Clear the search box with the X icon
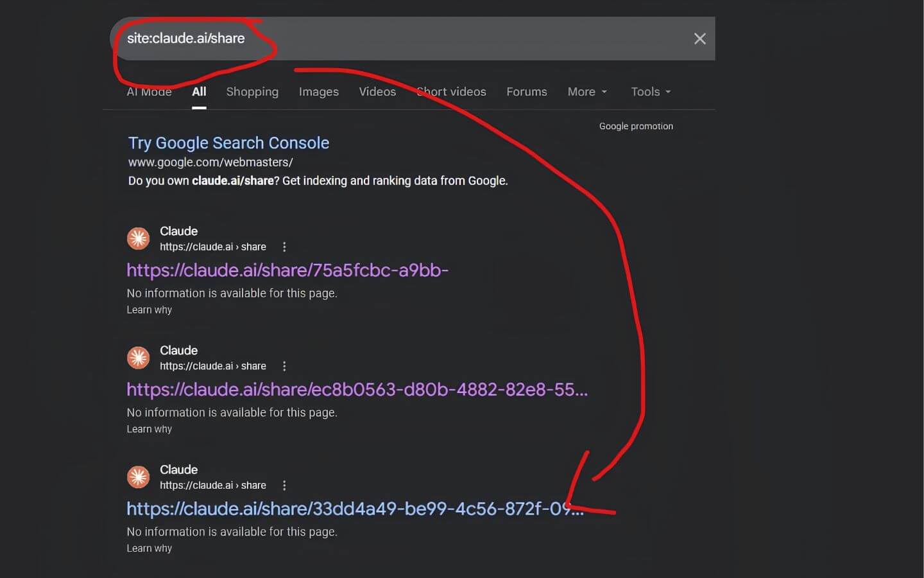Image resolution: width=924 pixels, height=578 pixels. tap(699, 39)
